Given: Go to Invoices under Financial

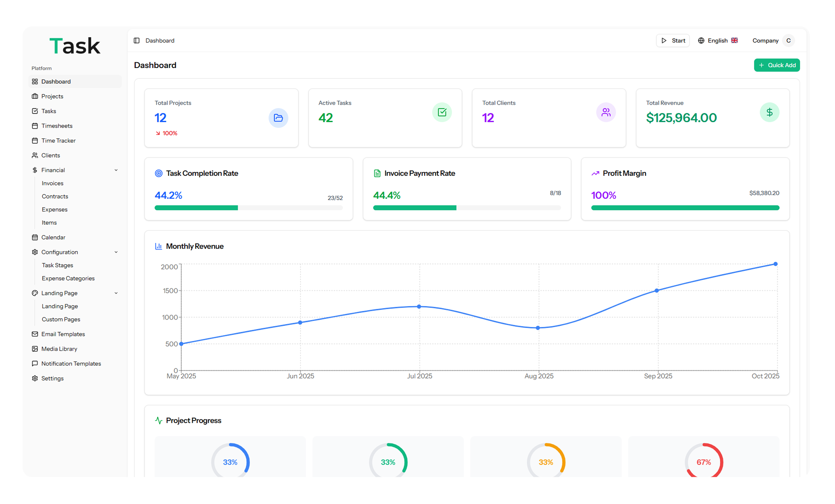Looking at the screenshot, I should (x=52, y=183).
